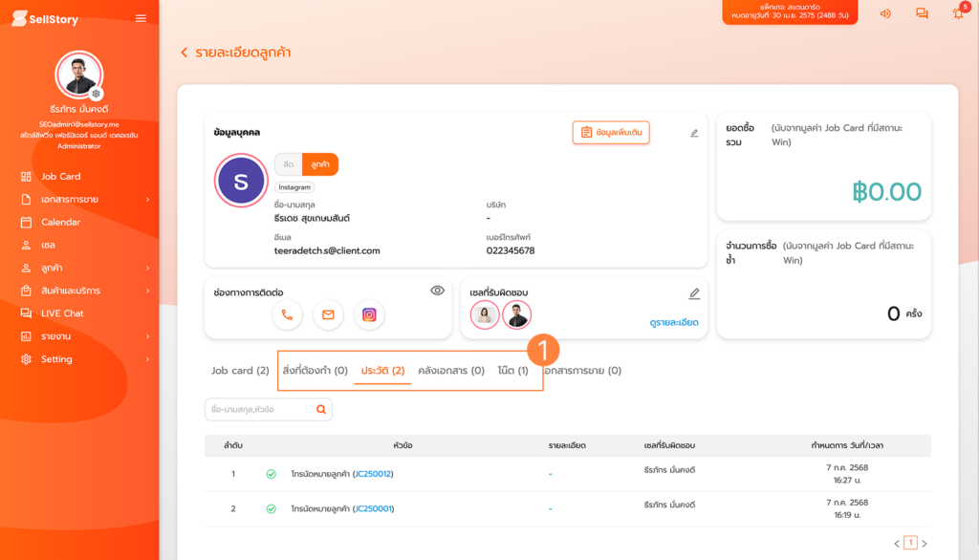Switch to เอกสารการขาย (0) tab
This screenshot has height=560, width=979.
point(582,371)
